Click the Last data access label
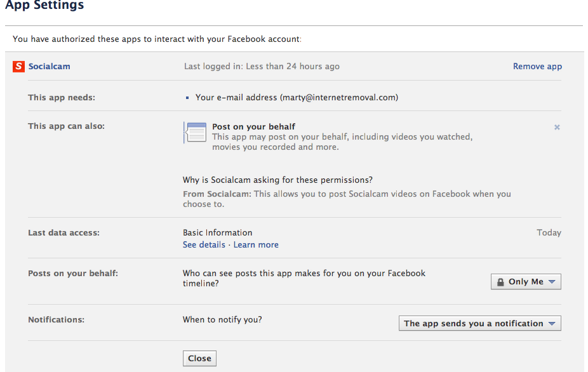Viewport: 588px width, 372px height. [63, 232]
